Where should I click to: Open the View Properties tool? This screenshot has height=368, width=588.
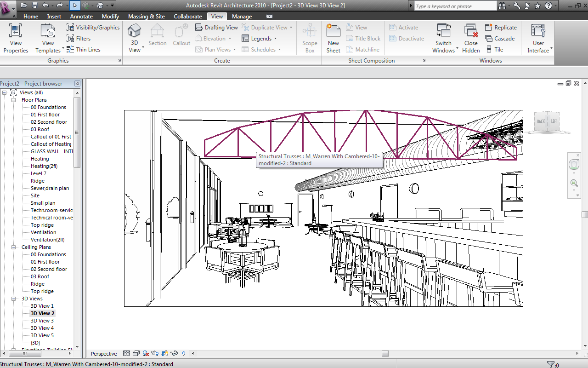click(x=16, y=38)
